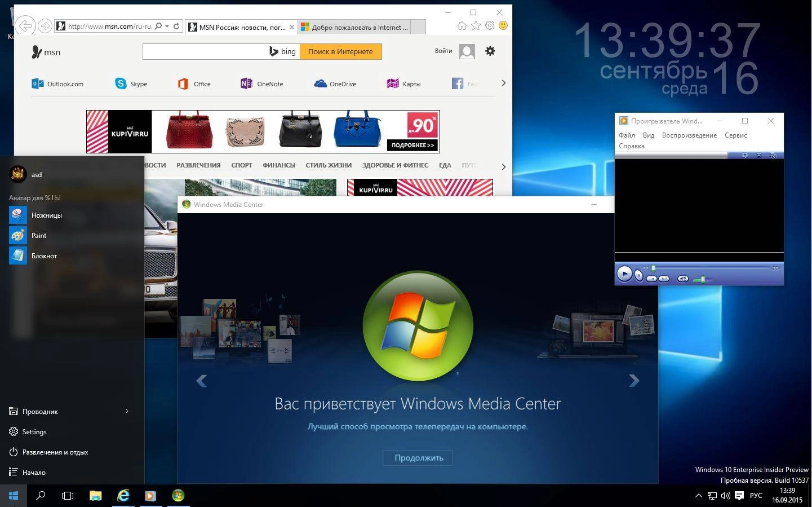Open the Справка menu in Media Player

(x=631, y=146)
